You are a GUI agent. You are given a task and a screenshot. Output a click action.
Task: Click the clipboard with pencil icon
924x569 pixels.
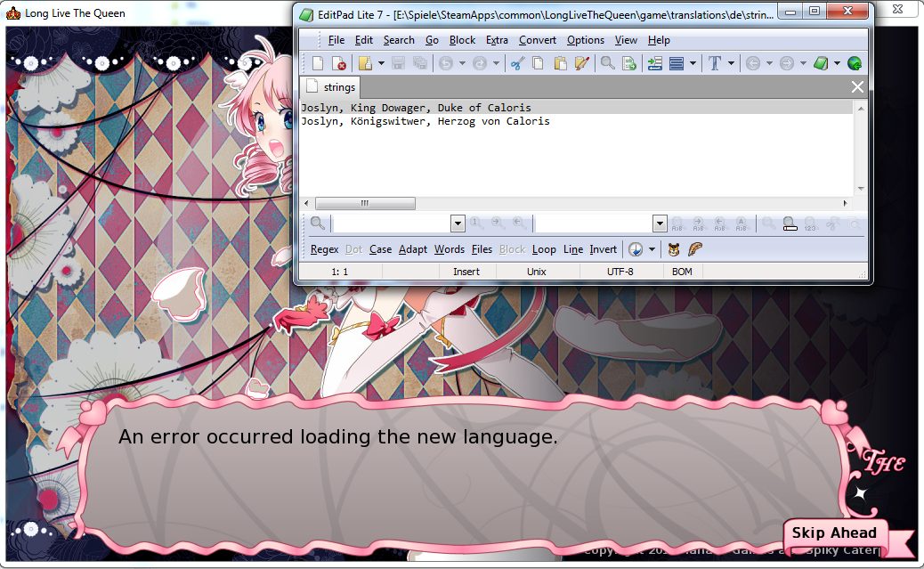581,63
